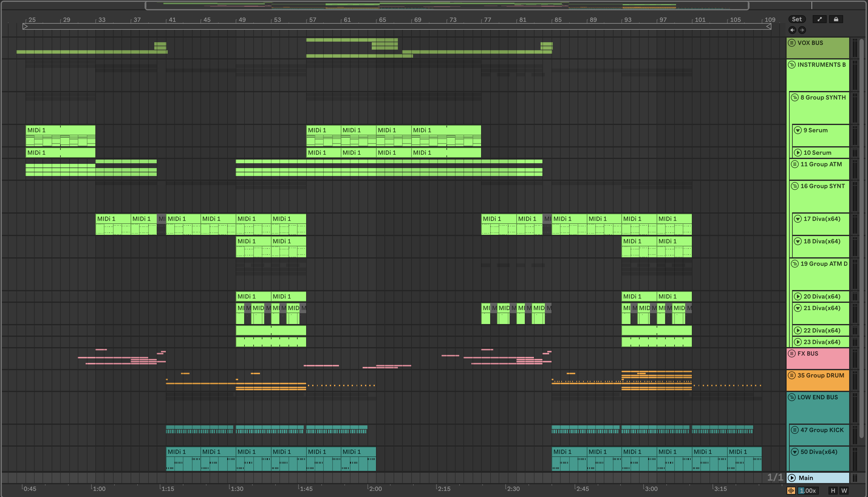The image size is (868, 497).
Task: Select the LOW END BUS track title
Action: 818,397
